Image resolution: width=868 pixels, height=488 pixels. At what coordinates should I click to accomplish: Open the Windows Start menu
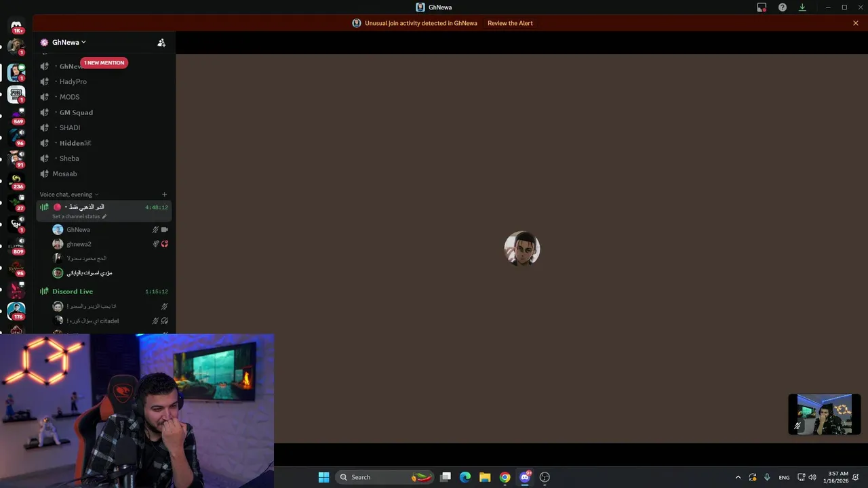(323, 477)
